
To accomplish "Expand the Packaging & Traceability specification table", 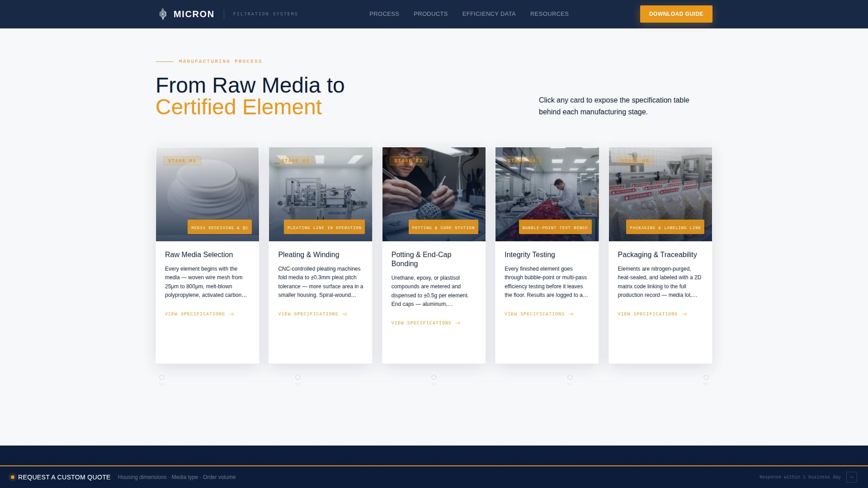I will pyautogui.click(x=660, y=255).
